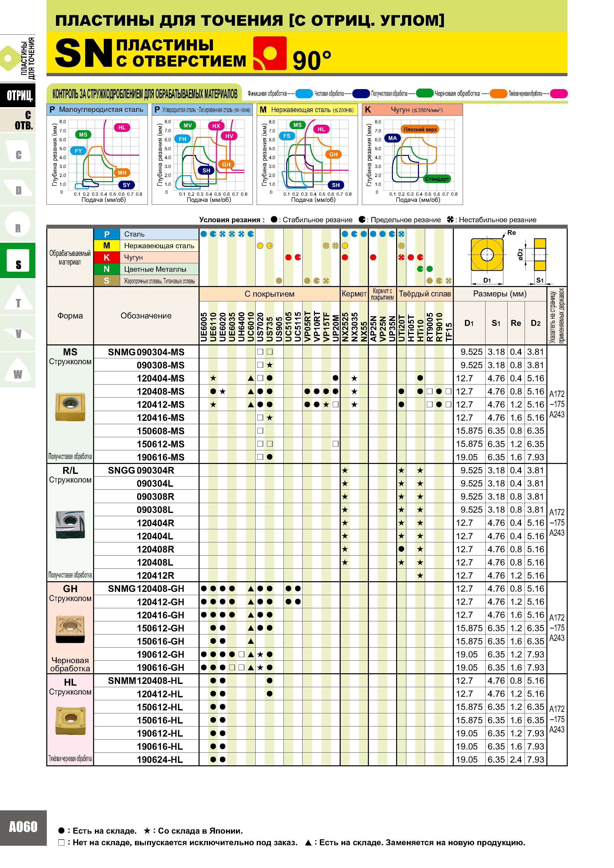Click the HX label in the 'Углеродистая сталь' chart

pos(216,126)
